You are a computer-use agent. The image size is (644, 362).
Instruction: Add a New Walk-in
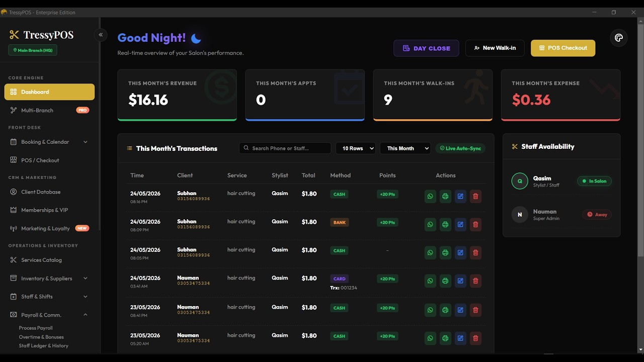coord(495,48)
